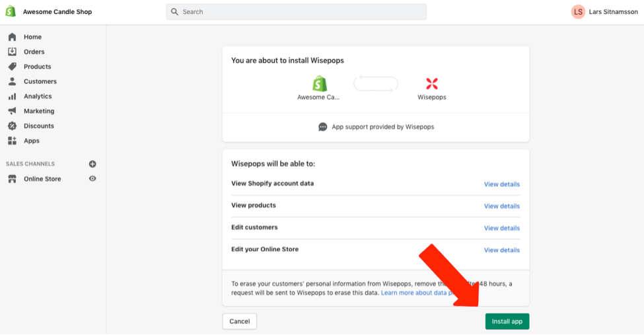Image resolution: width=644 pixels, height=335 pixels.
Task: View details for View products permission
Action: click(x=501, y=206)
